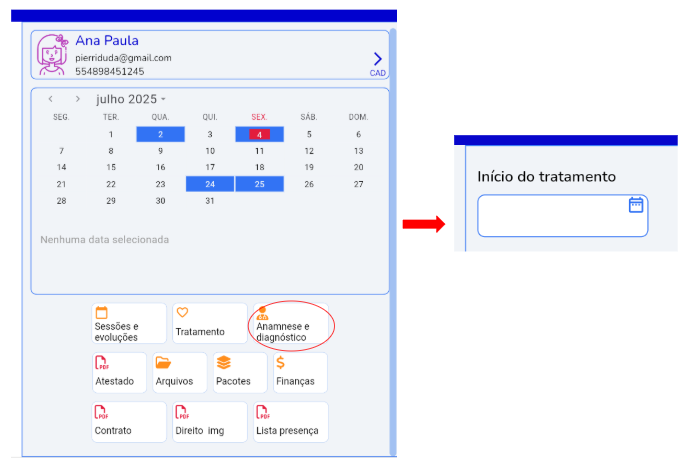The image size is (687, 463).
Task: Open the Arquivos folder
Action: [x=179, y=373]
